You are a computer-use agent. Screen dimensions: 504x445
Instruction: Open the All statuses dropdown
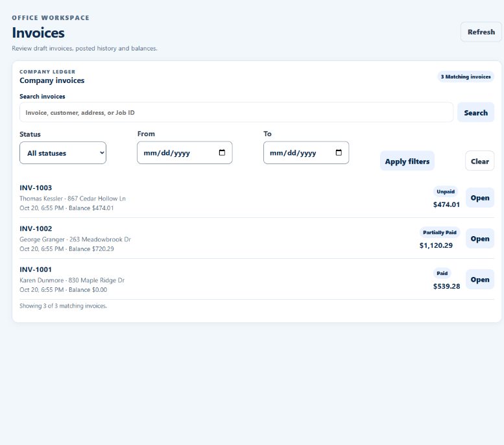(63, 152)
